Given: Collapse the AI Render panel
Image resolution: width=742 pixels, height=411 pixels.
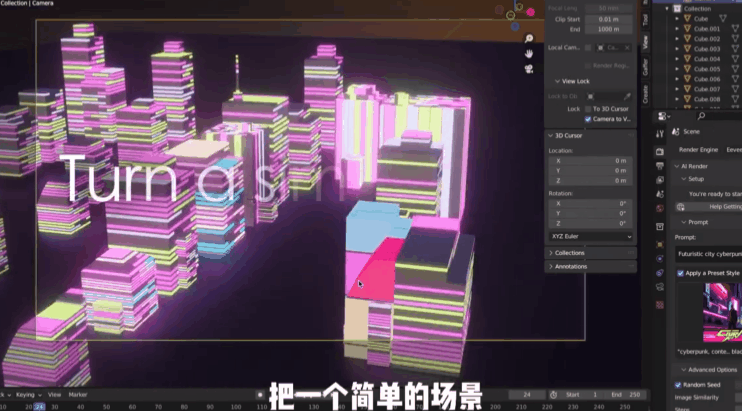Looking at the screenshot, I should coord(677,166).
